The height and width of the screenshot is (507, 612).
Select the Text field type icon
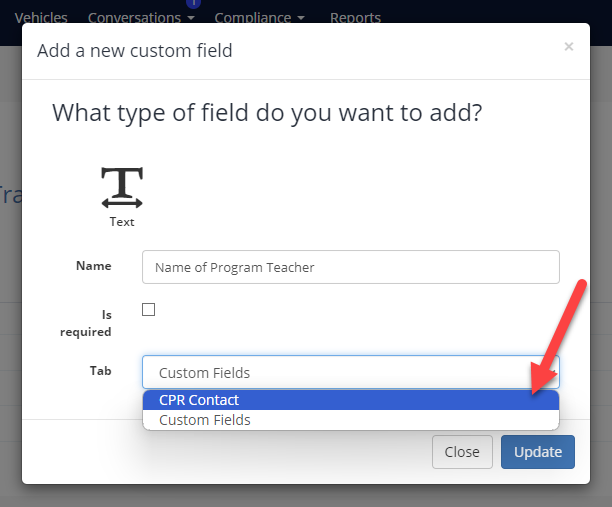122,188
